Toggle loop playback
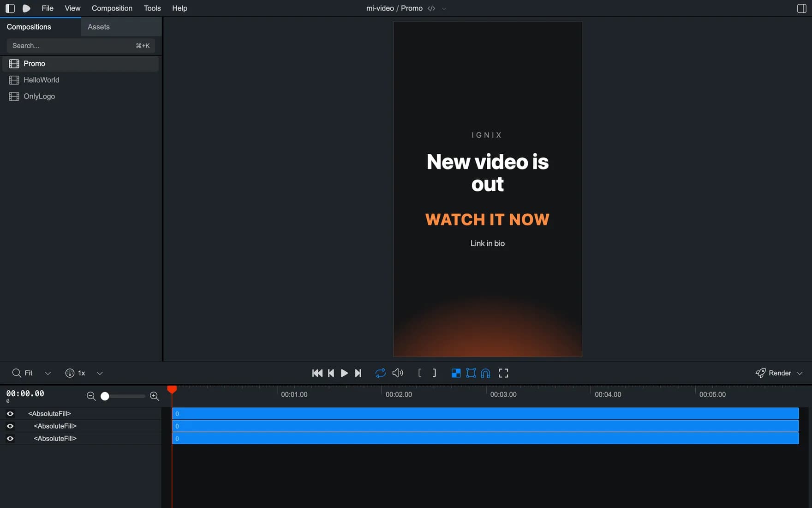Viewport: 812px width, 508px height. (380, 373)
